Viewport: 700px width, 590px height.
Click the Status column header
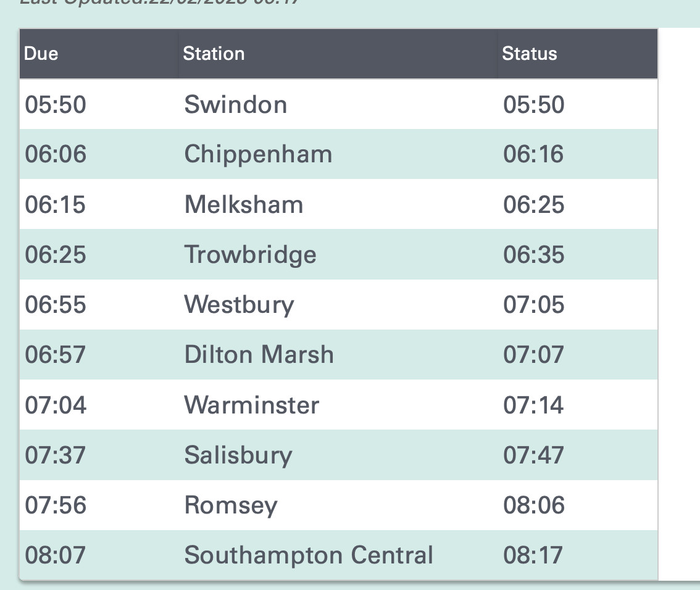pyautogui.click(x=530, y=54)
